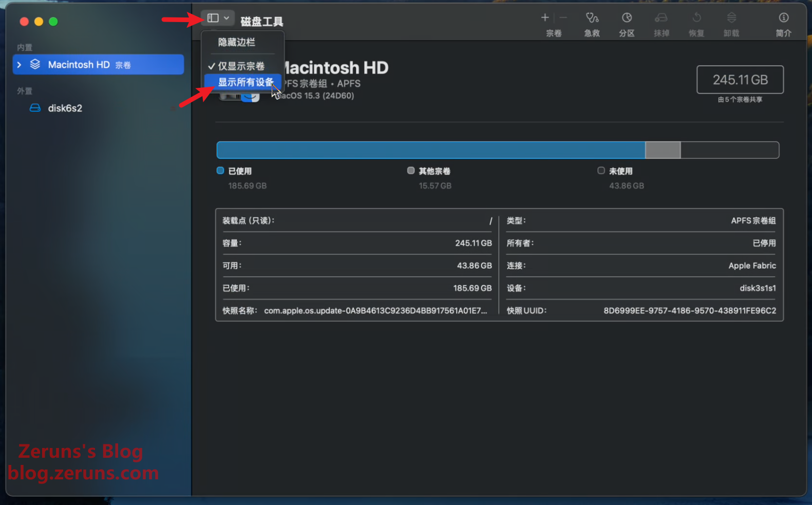
Task: Select 仅显示宗卷 menu option
Action: click(x=242, y=66)
